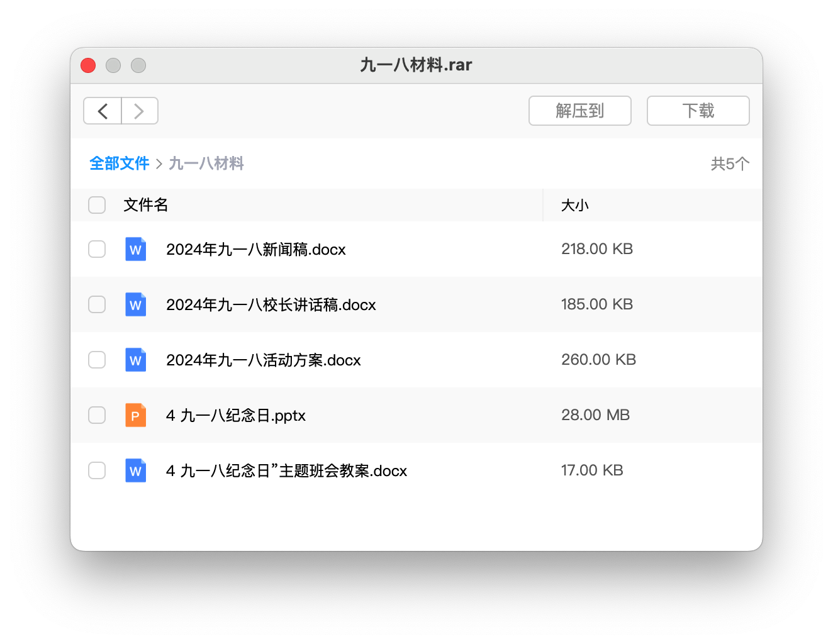This screenshot has height=644, width=833.
Task: Select file name 4 九一八纪念日.pptx
Action: 236,416
